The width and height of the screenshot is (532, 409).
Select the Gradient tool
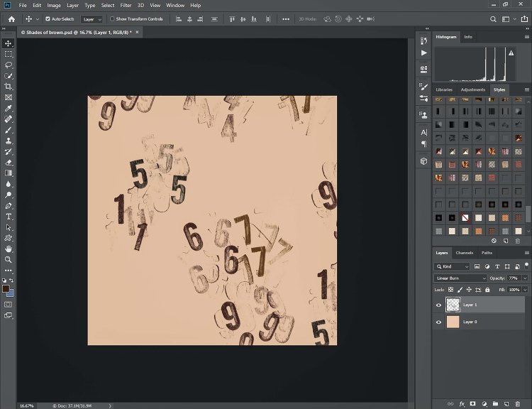coord(9,173)
